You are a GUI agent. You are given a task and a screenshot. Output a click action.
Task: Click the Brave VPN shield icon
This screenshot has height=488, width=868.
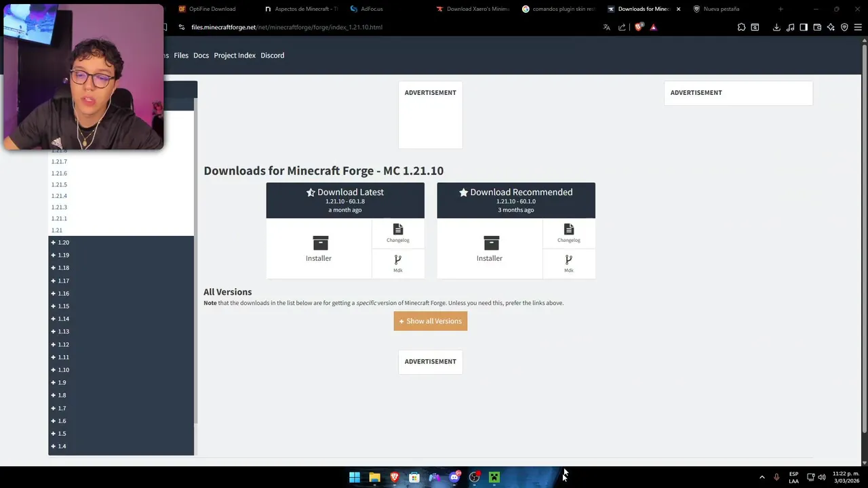(x=844, y=27)
